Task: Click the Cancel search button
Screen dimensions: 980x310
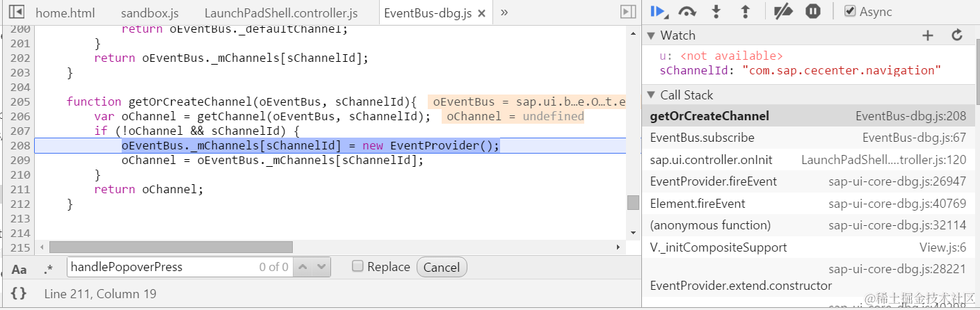Action: point(442,268)
